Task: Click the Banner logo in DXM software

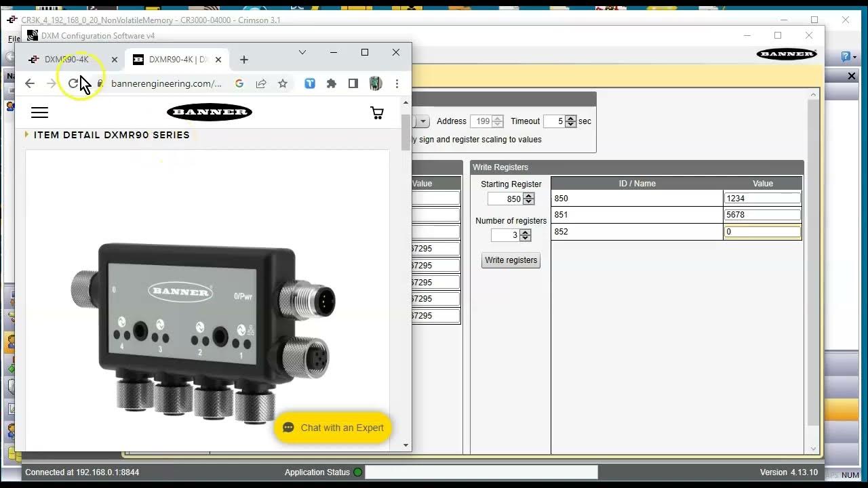Action: coord(787,54)
